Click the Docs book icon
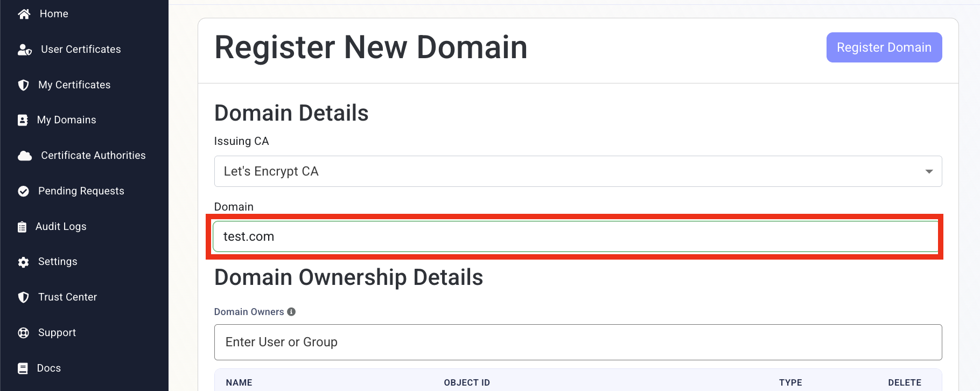Screen dimensions: 980x391 click(x=23, y=368)
